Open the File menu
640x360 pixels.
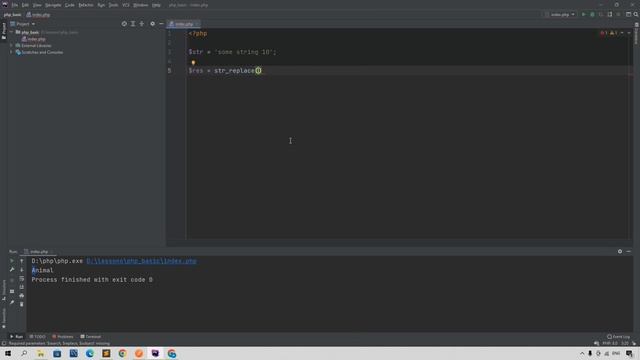(15, 5)
